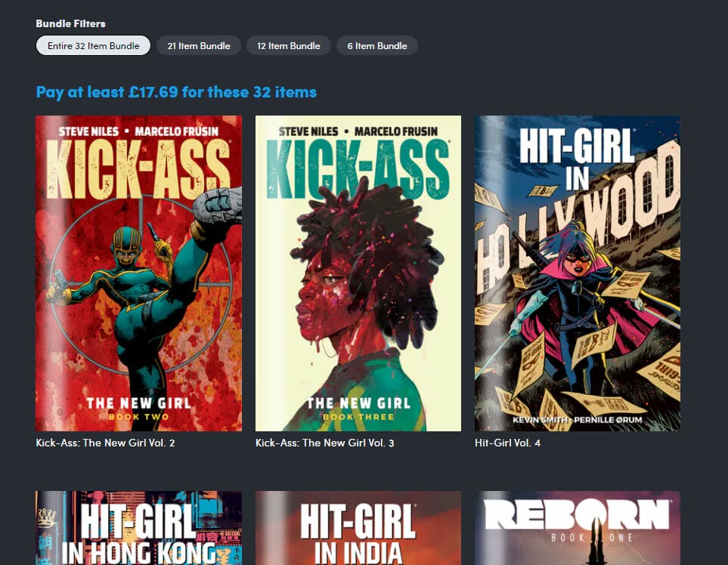Switch to the 12 Item Bundle filter

tap(288, 45)
